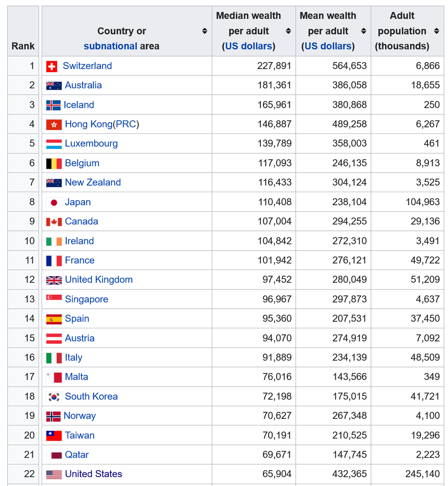Select Japan adult population 104,963
The width and height of the screenshot is (448, 486).
[x=423, y=202]
